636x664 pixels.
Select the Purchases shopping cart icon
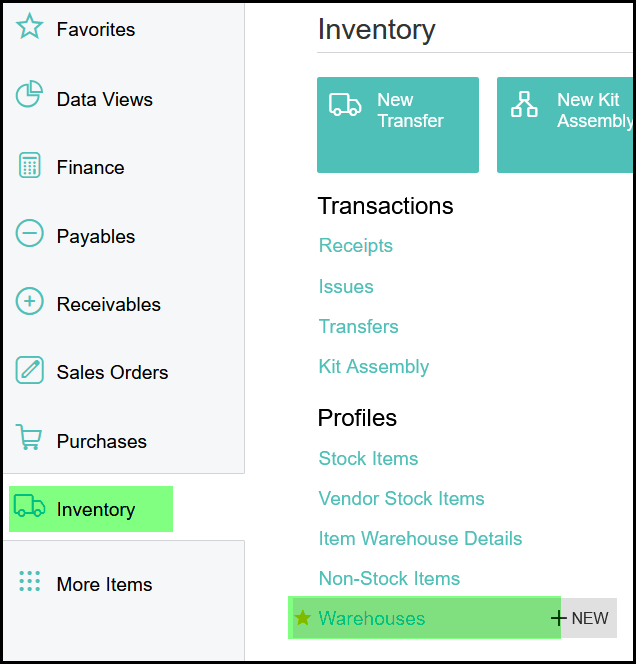(30, 439)
